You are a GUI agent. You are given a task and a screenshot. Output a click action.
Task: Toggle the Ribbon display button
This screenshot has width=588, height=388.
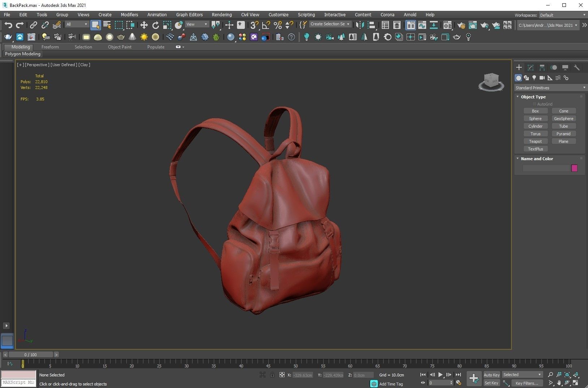[411, 25]
